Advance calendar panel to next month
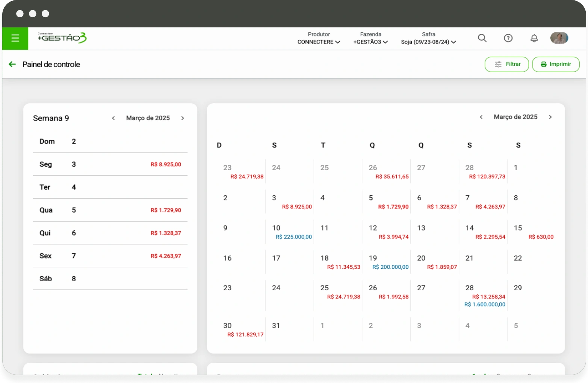 tap(550, 117)
